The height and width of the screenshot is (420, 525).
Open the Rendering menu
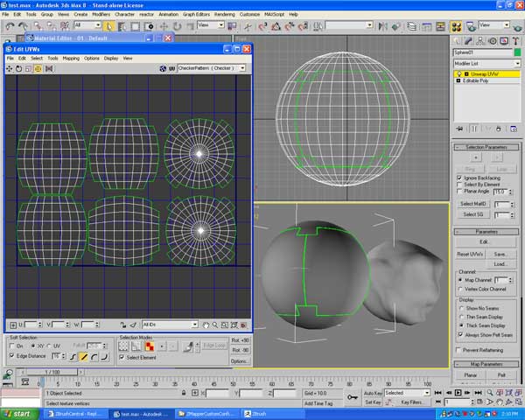coord(224,14)
